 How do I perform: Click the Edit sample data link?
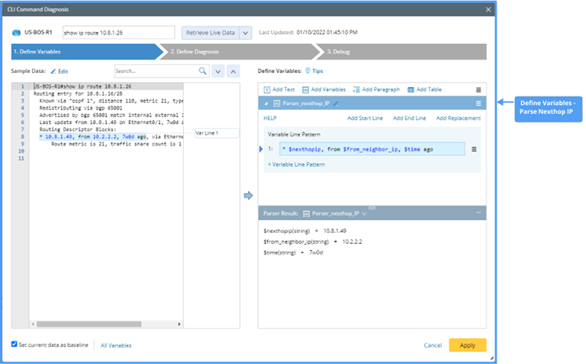pos(59,71)
